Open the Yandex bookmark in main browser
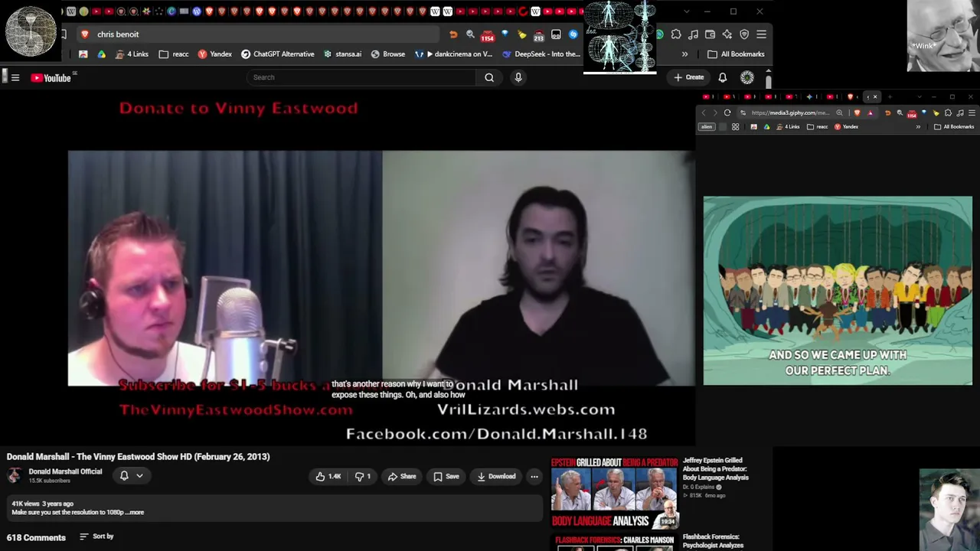Image resolution: width=980 pixels, height=551 pixels. tap(214, 54)
